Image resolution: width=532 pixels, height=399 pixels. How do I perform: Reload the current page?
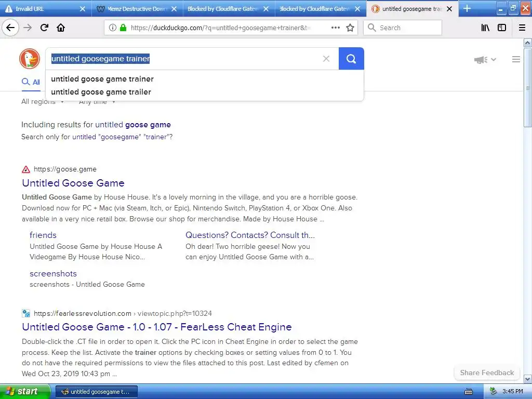coord(44,28)
